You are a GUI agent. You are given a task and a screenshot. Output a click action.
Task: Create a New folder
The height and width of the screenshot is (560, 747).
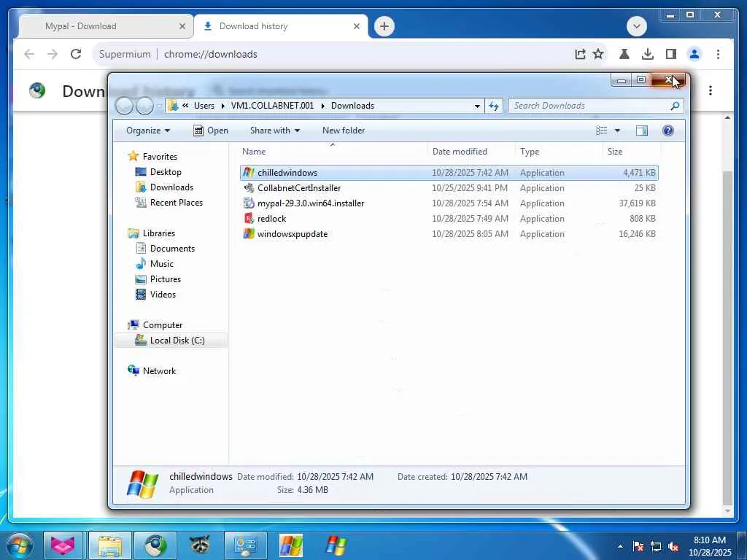click(344, 131)
